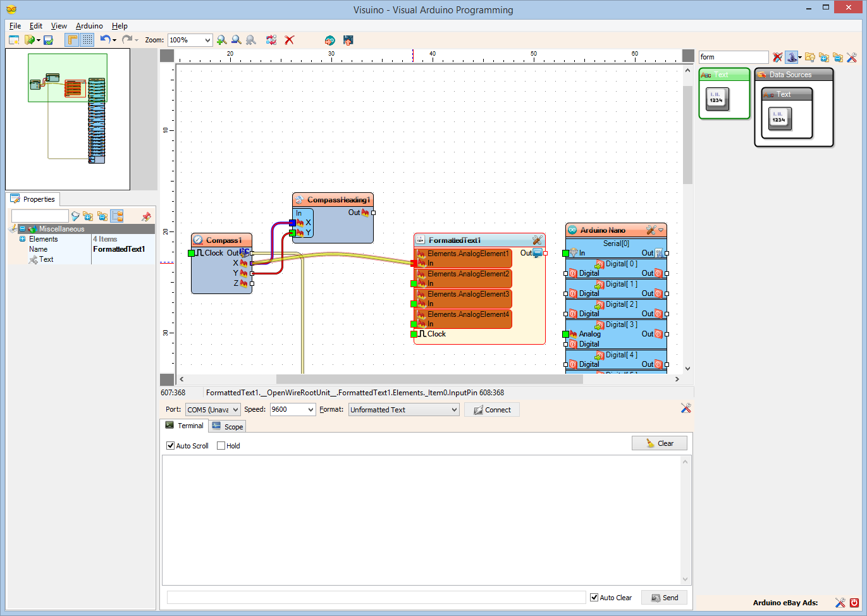
Task: Click the pin icon in Properties panel
Action: 146,216
